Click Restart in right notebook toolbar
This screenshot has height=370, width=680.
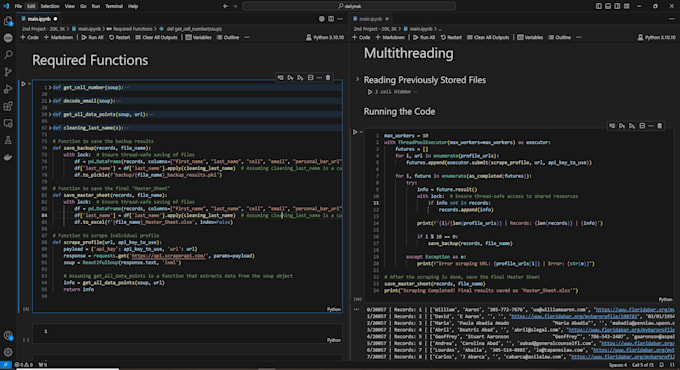[x=451, y=38]
